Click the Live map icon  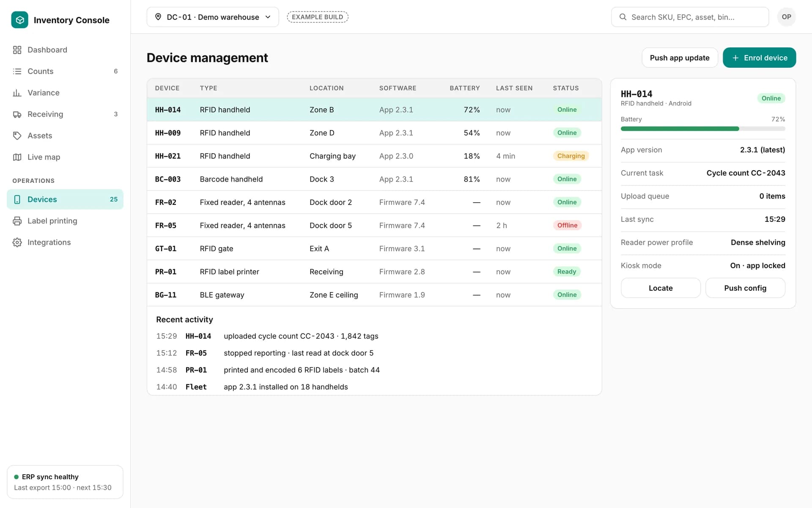tap(17, 157)
